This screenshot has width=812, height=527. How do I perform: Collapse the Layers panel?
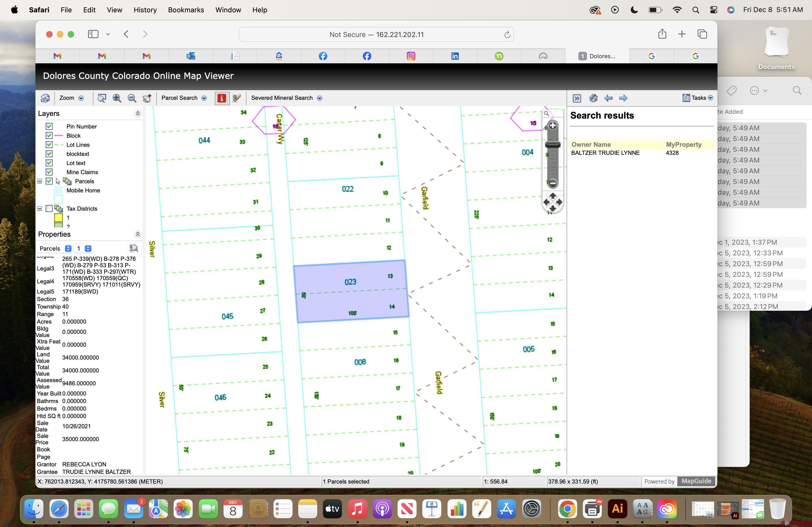137,114
